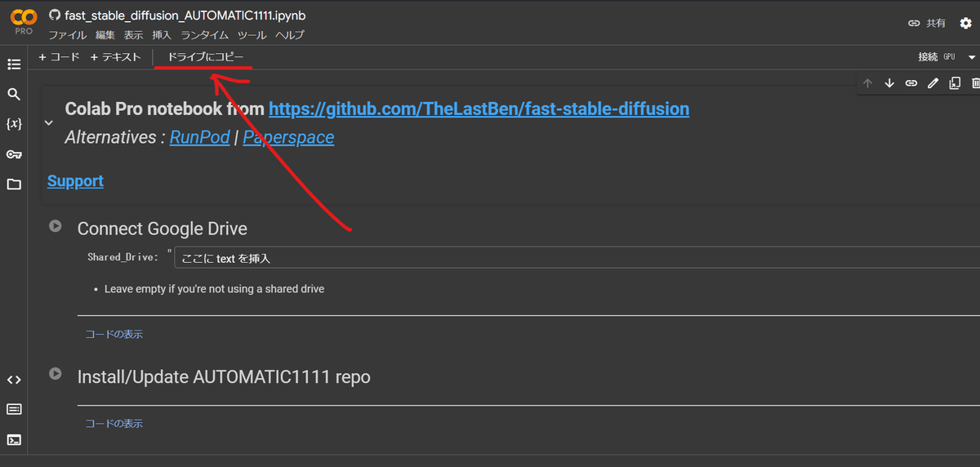Edit the cell with pencil icon
The width and height of the screenshot is (980, 467).
pyautogui.click(x=933, y=83)
